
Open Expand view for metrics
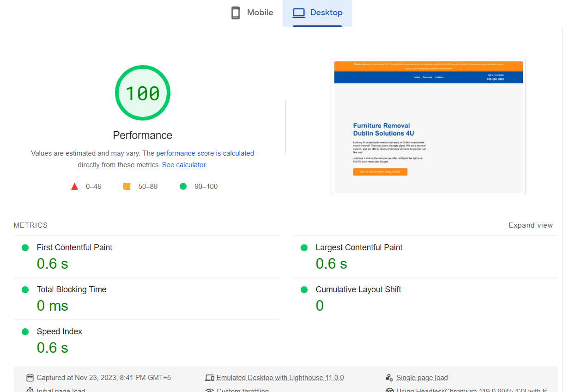(531, 225)
